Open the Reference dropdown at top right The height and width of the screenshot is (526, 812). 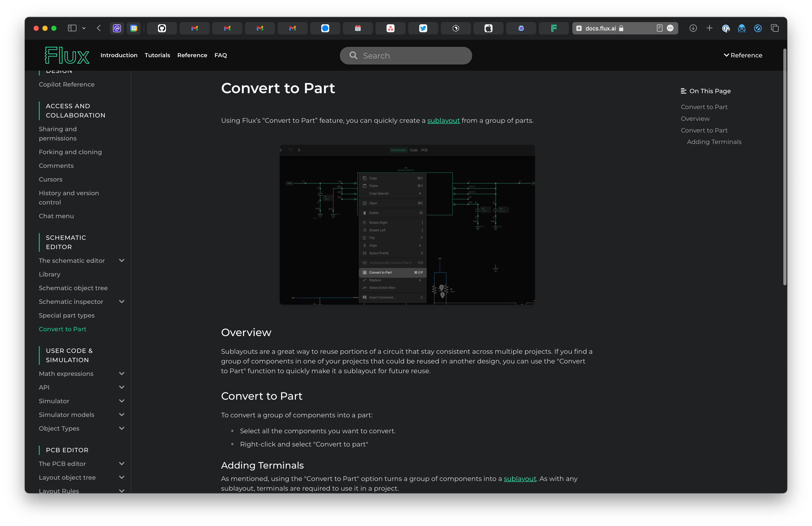[743, 55]
